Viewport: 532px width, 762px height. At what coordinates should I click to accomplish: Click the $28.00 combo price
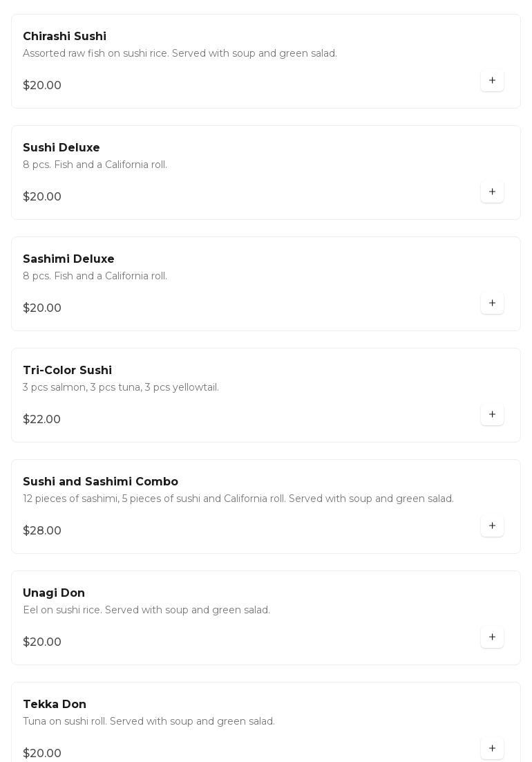[x=42, y=531]
